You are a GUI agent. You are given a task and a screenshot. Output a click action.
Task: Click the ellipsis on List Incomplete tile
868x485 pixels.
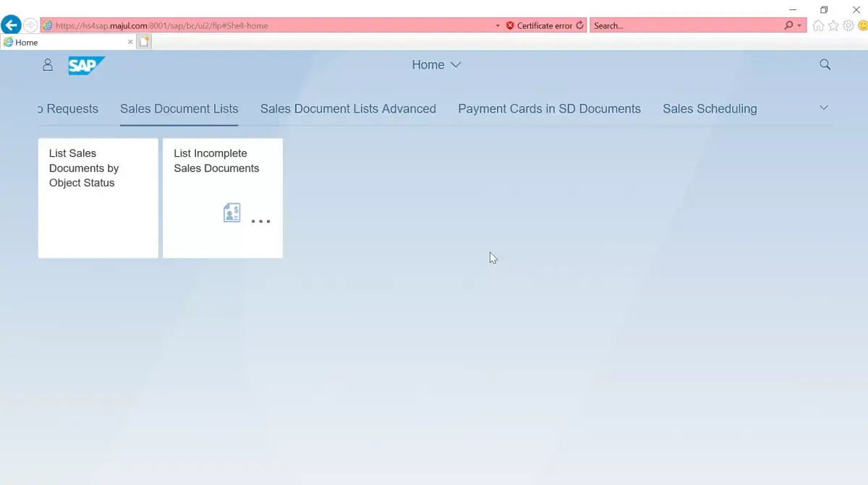click(x=260, y=221)
